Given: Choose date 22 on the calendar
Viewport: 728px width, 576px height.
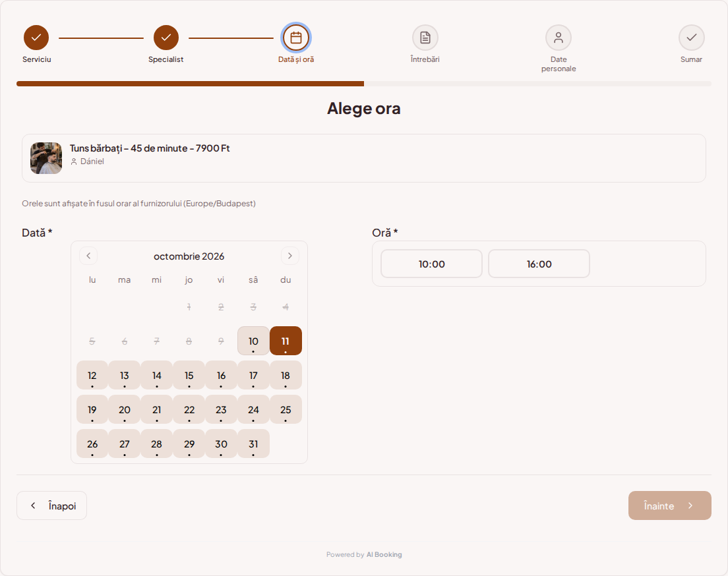Looking at the screenshot, I should tap(189, 409).
